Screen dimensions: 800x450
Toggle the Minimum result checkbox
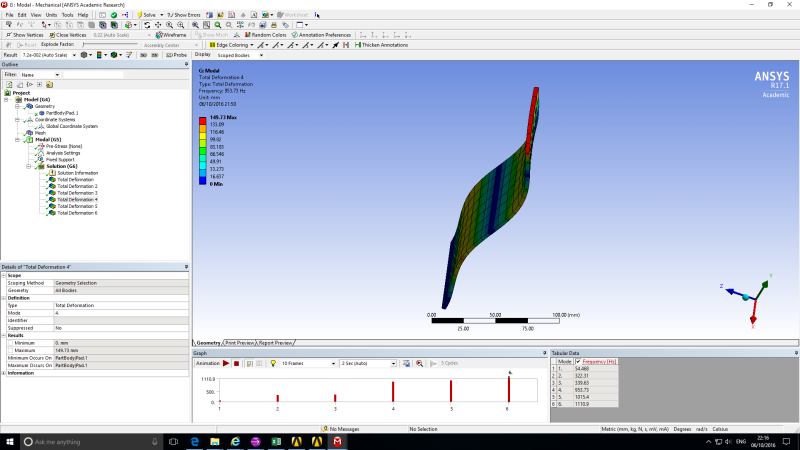[x=10, y=343]
